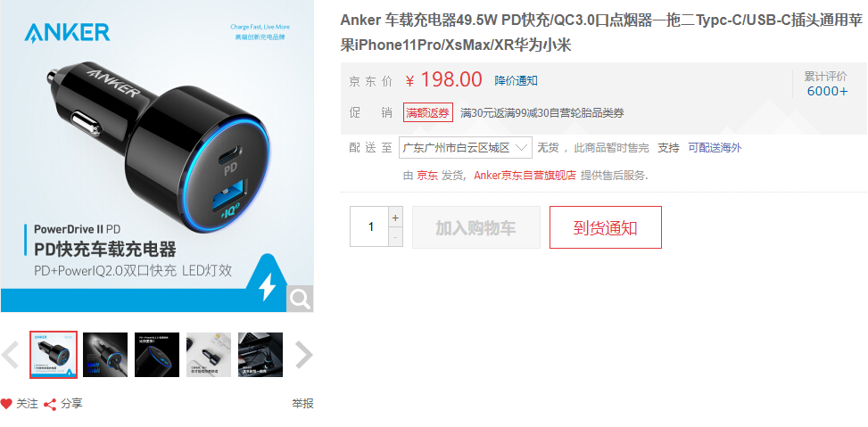This screenshot has width=868, height=427.
Task: Select the third charger thumbnail
Action: pyautogui.click(x=157, y=355)
